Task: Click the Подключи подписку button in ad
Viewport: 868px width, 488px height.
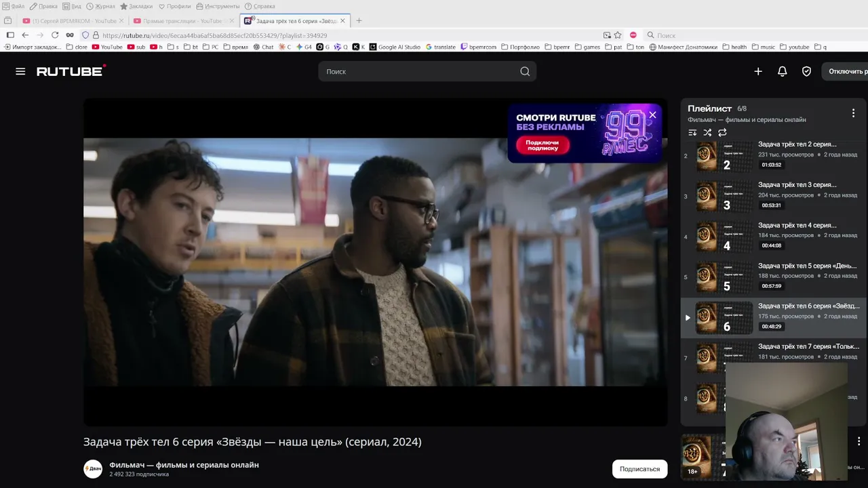Action: point(542,145)
